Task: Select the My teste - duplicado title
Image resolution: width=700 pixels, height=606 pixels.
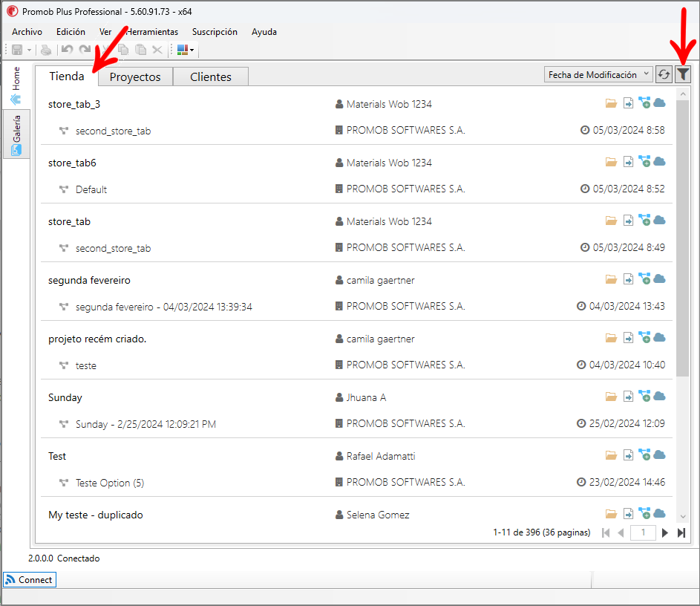Action: coord(96,515)
